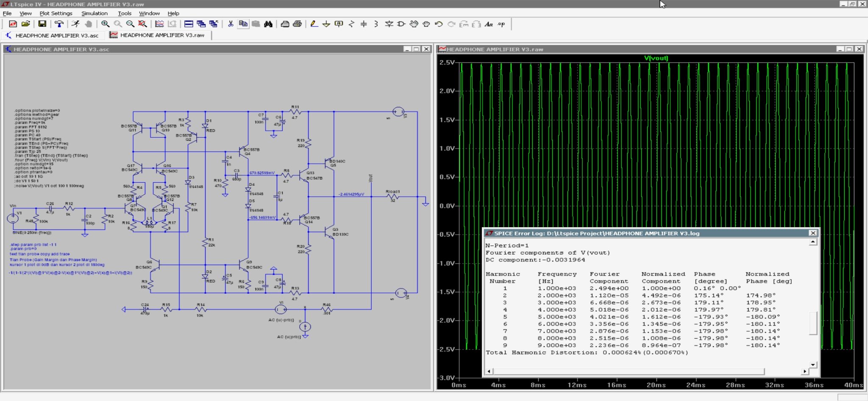Click the '20ms' time axis label
This screenshot has width=868, height=401.
pos(656,385)
